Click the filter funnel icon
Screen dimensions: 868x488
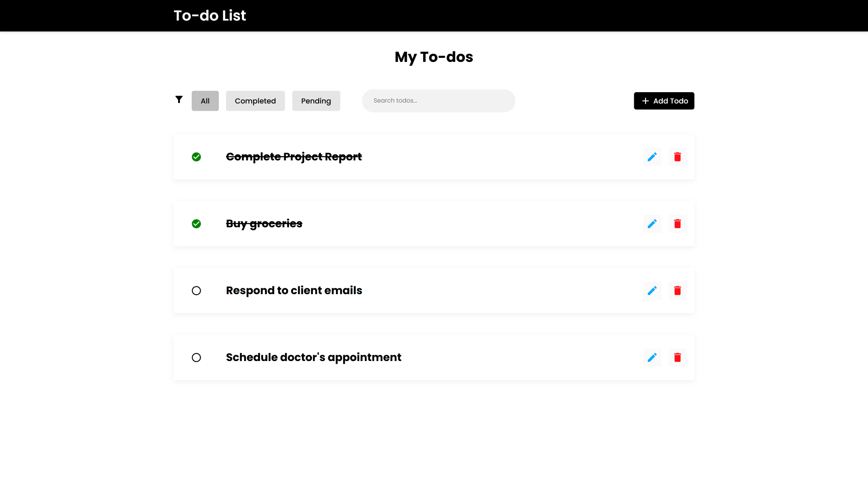tap(179, 99)
